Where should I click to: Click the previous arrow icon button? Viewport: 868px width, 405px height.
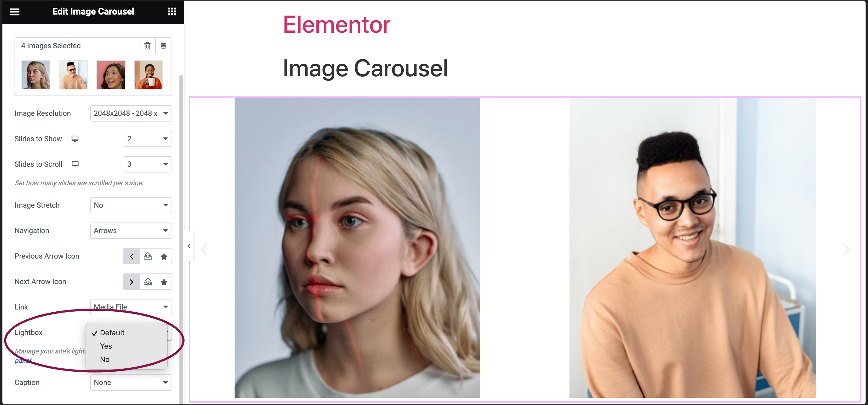click(x=131, y=256)
